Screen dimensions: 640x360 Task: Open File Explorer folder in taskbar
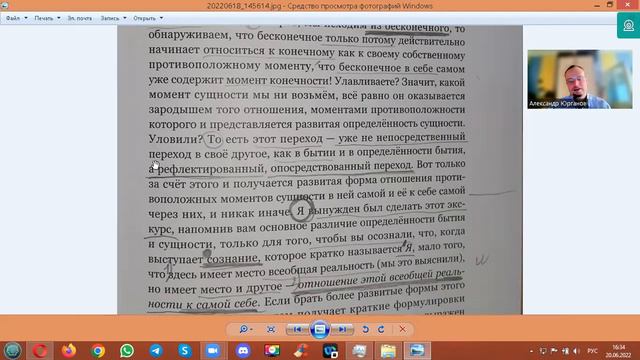click(x=388, y=350)
